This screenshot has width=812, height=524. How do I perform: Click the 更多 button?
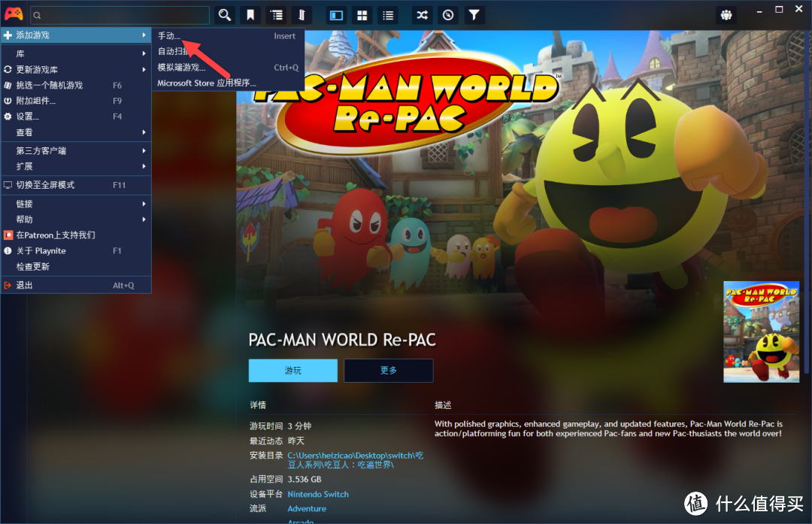389,371
